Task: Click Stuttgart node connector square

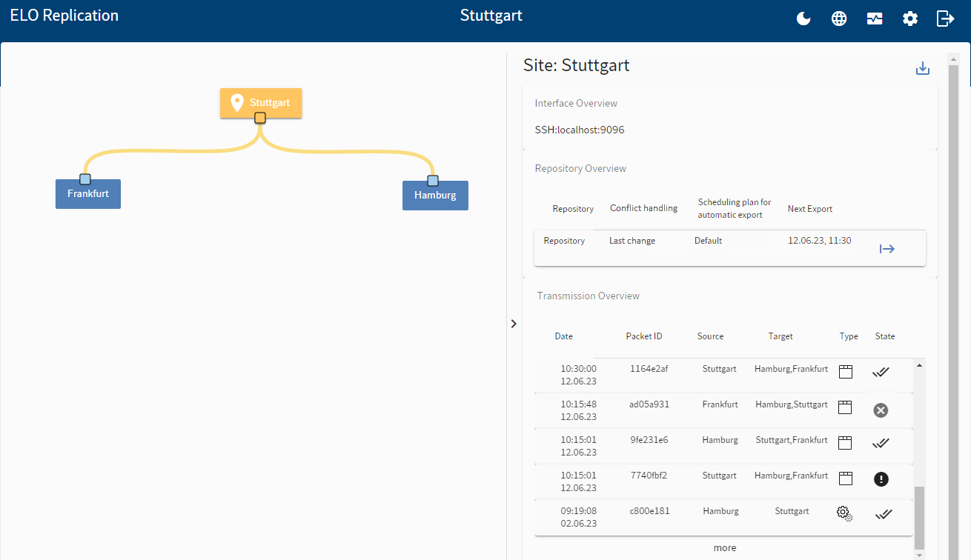Action: pyautogui.click(x=260, y=118)
